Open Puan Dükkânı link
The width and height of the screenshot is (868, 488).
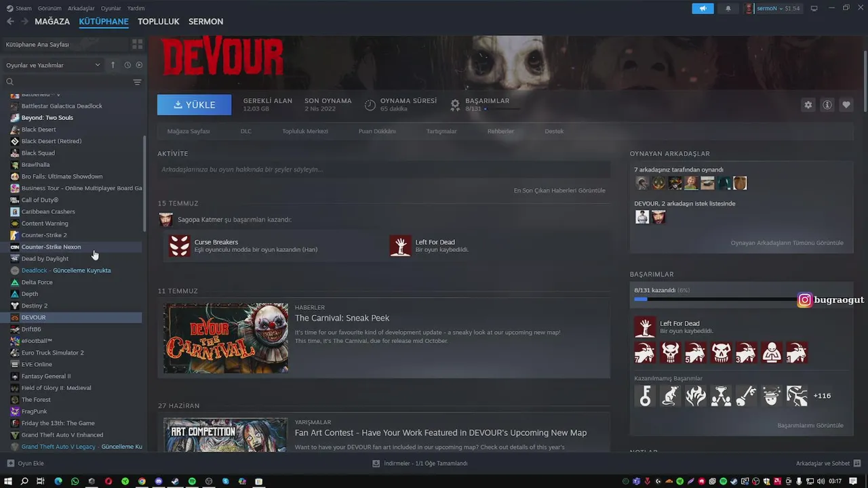(377, 131)
